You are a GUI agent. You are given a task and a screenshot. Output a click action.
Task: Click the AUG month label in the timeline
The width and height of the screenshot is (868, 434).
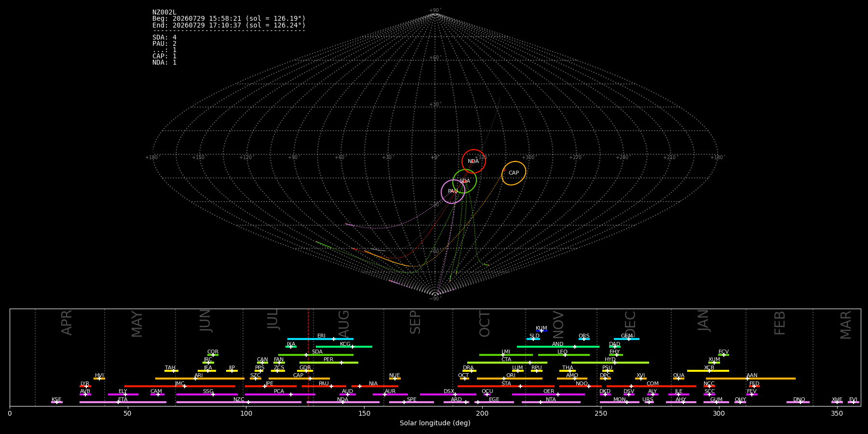[344, 324]
